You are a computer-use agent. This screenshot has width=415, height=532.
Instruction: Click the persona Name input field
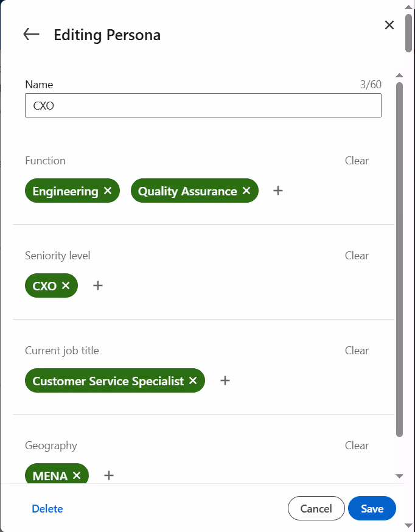203,105
